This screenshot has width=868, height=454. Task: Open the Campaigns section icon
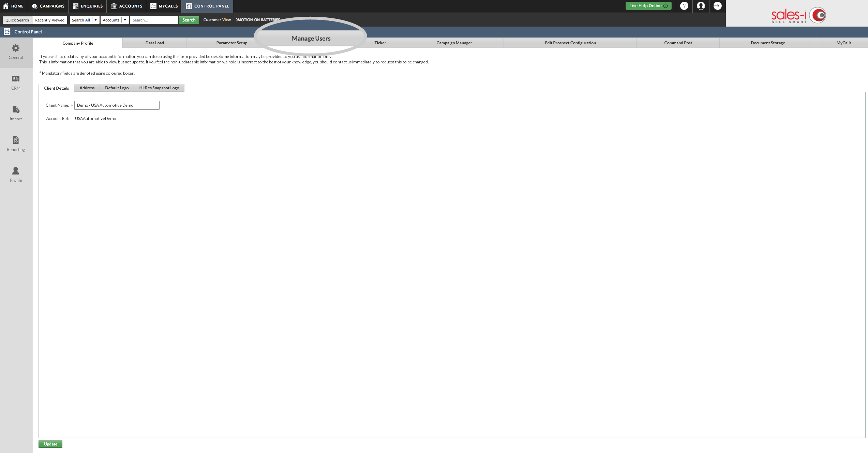(x=35, y=6)
